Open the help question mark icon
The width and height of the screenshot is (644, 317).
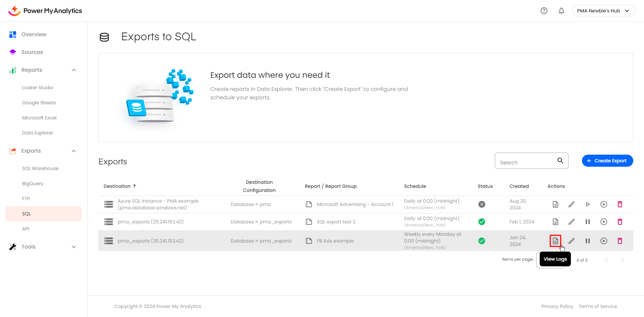tap(544, 11)
